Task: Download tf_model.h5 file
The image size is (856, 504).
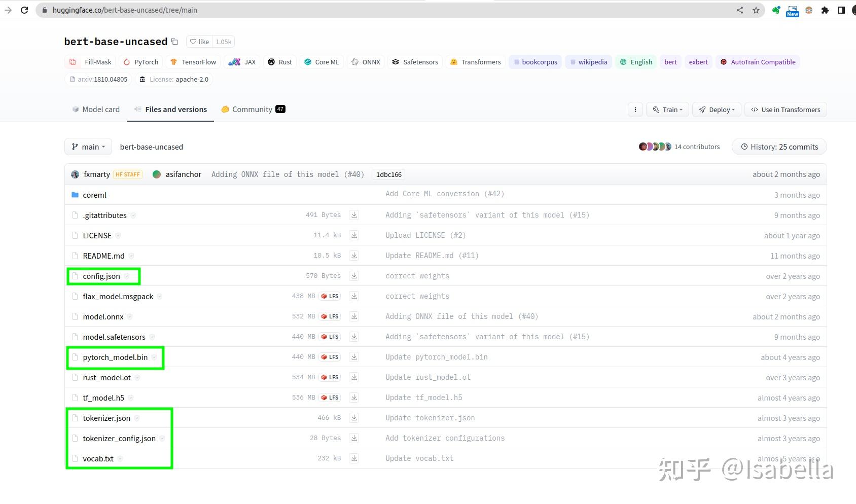Action: [x=354, y=398]
